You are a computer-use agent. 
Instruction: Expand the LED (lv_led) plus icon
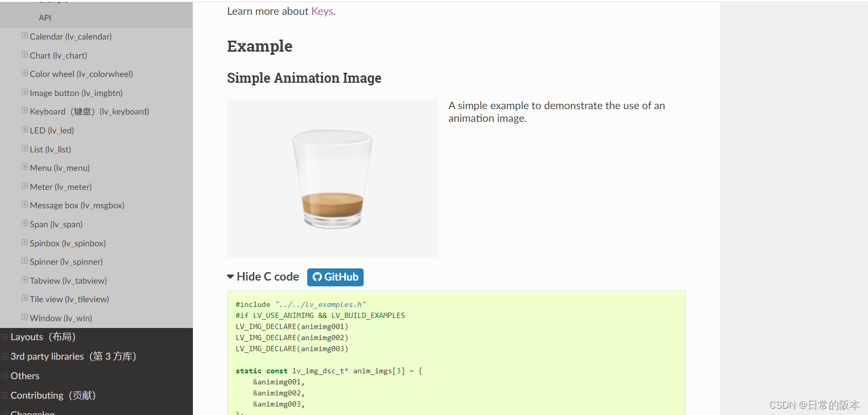25,129
